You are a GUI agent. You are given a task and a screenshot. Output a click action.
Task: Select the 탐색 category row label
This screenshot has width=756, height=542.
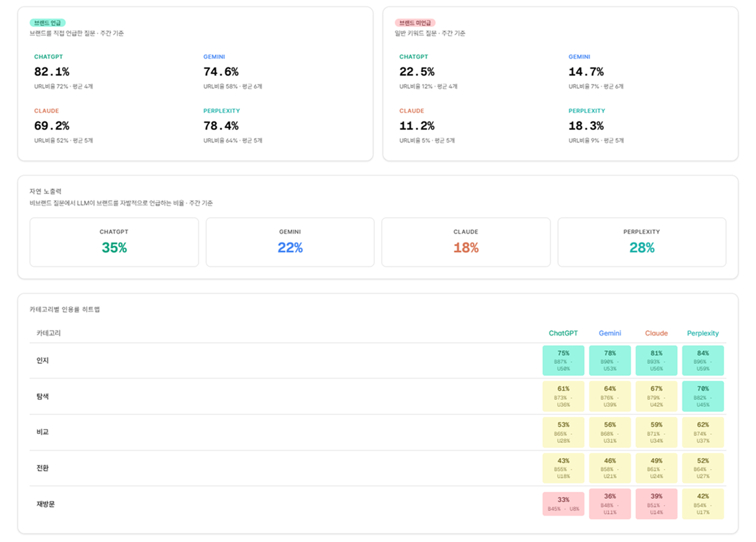pos(42,397)
